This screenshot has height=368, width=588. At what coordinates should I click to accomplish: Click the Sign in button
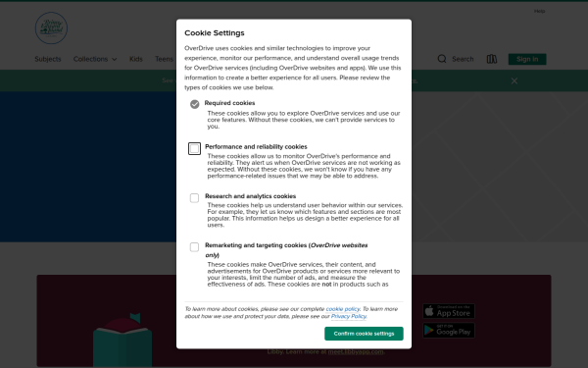[527, 59]
